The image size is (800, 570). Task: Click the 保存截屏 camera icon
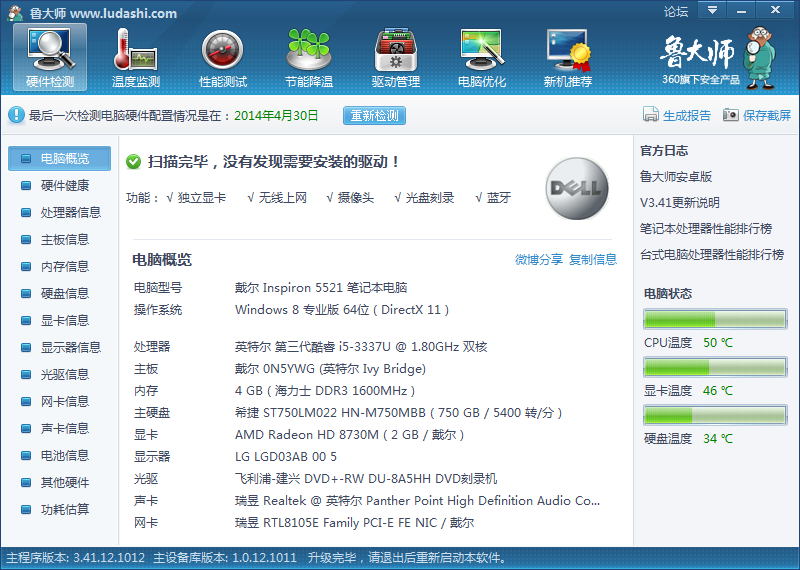(730, 115)
